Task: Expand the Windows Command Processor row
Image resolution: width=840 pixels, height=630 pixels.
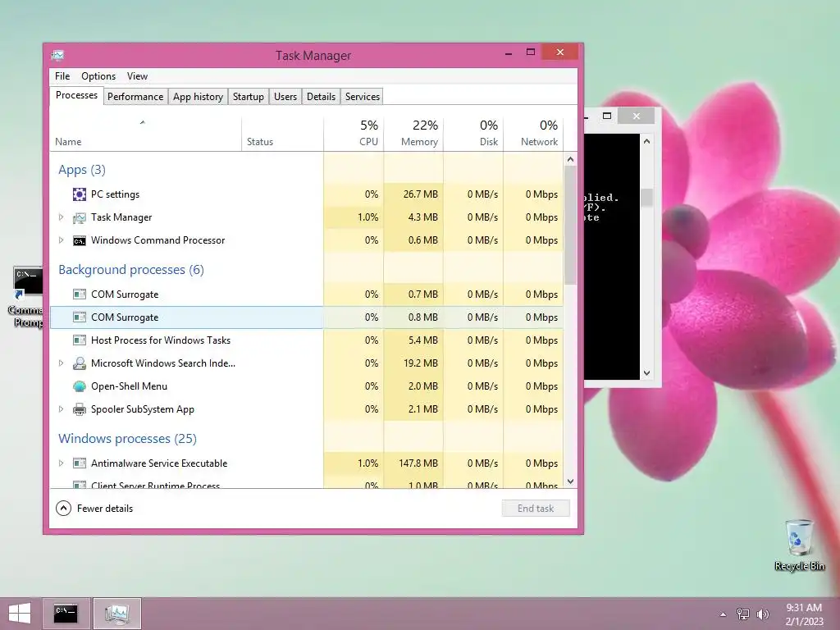Action: 61,240
